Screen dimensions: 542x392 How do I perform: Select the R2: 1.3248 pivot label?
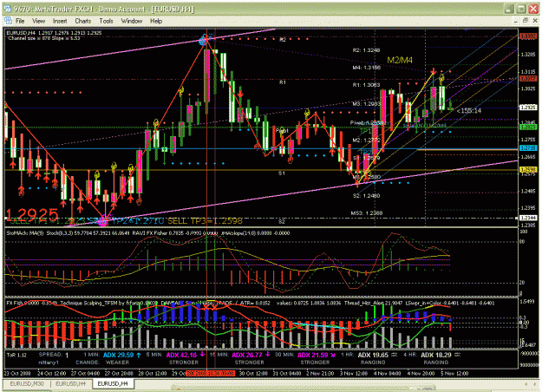click(x=366, y=50)
